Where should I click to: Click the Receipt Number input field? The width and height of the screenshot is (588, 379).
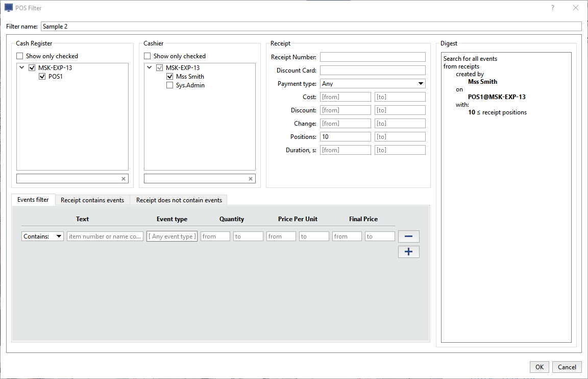(x=373, y=57)
